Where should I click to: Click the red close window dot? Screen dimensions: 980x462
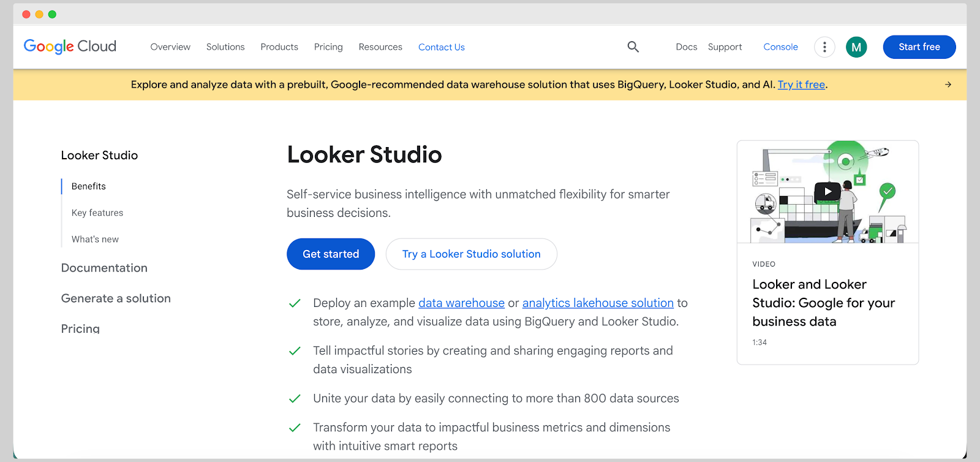[26, 14]
